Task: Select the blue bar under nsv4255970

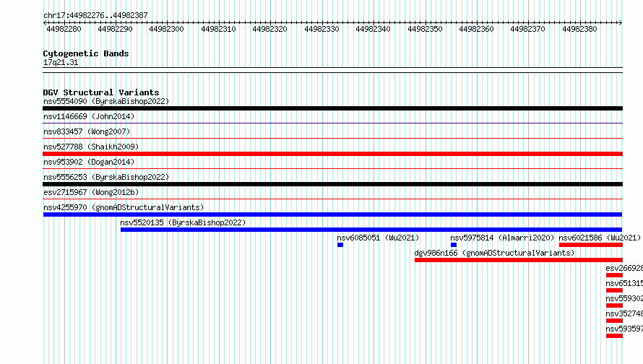Action: pos(332,214)
